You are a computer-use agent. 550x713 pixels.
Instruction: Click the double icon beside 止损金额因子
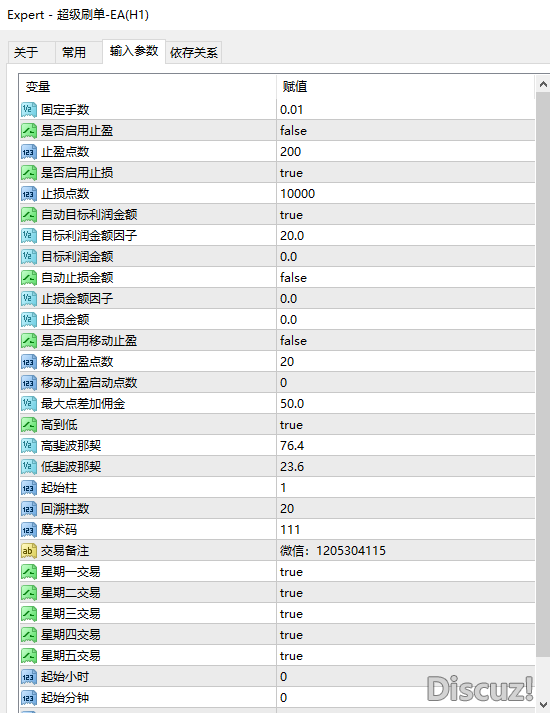(x=29, y=299)
